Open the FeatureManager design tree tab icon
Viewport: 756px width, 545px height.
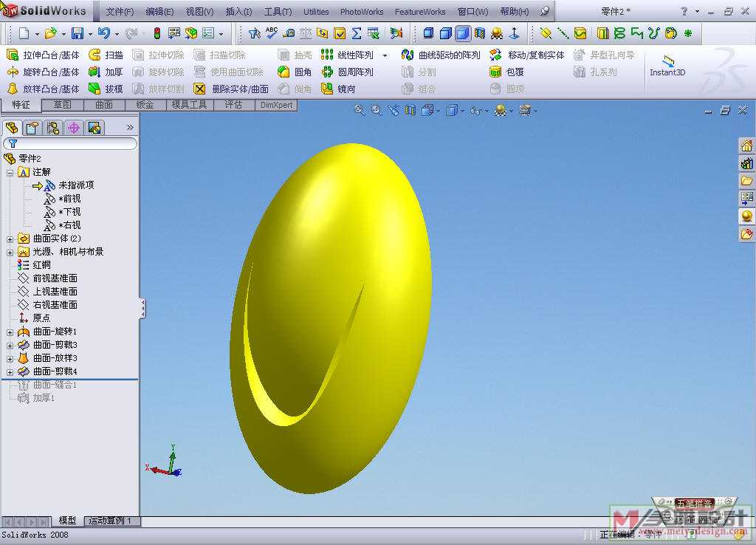[12, 128]
